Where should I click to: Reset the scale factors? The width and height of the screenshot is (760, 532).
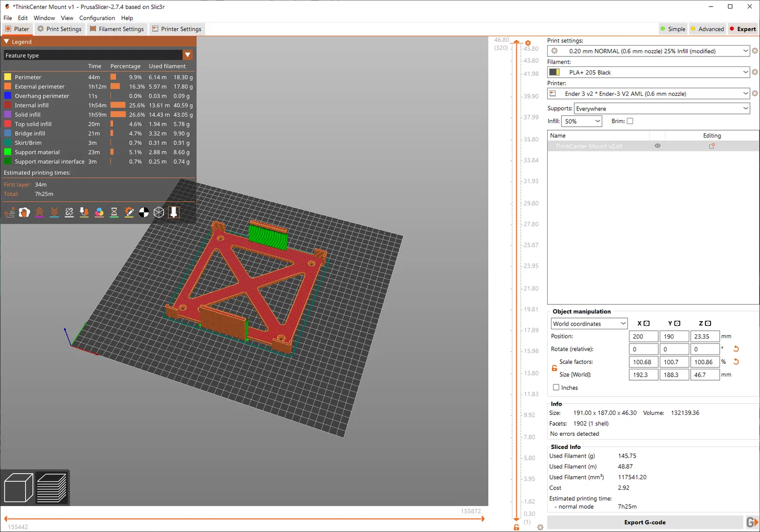(x=736, y=362)
